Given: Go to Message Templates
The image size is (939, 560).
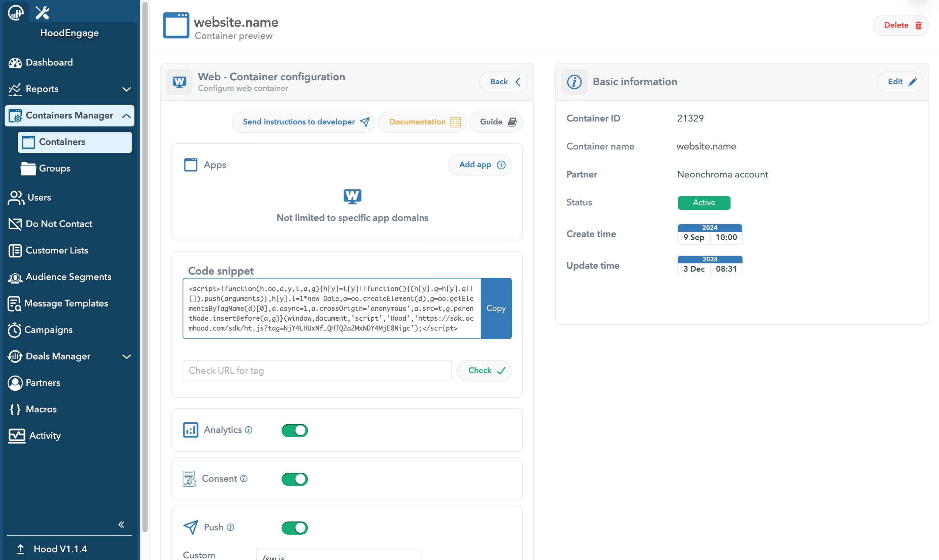Looking at the screenshot, I should [66, 304].
